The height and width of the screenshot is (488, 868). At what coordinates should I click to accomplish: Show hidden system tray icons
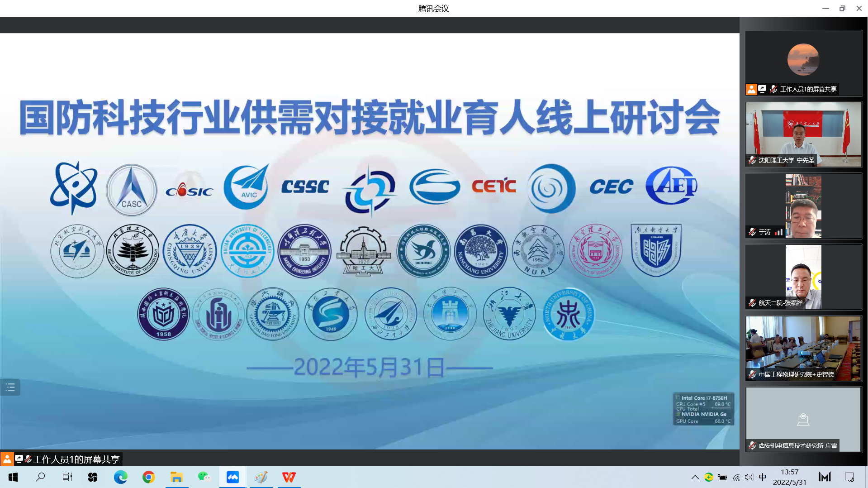[695, 477]
